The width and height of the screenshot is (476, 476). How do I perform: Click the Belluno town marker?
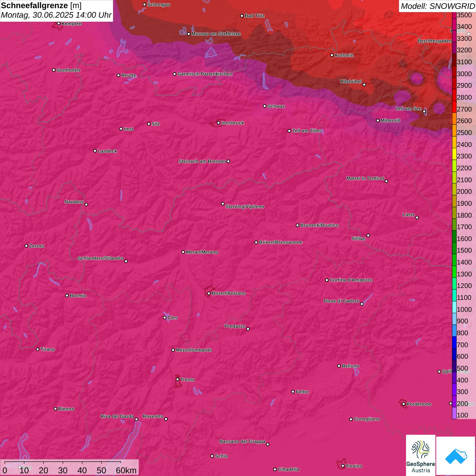339,366
